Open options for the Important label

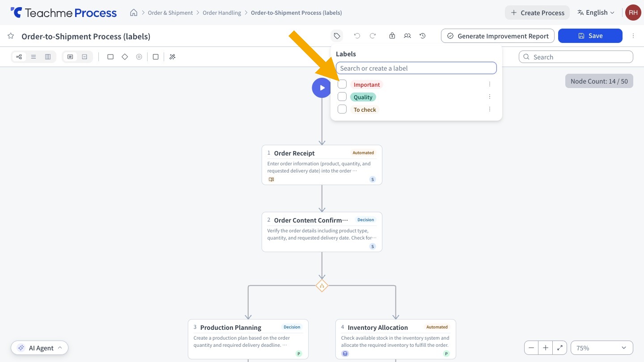pos(490,84)
